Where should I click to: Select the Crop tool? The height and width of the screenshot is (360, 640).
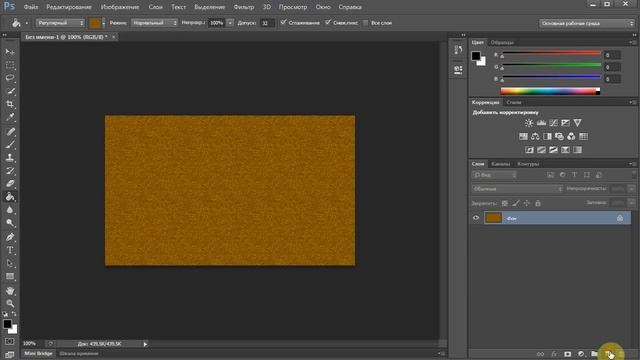pyautogui.click(x=10, y=104)
